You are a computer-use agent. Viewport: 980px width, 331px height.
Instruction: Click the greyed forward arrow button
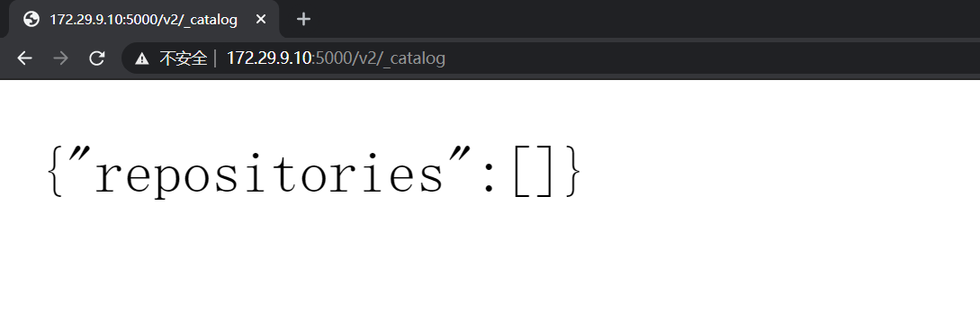(60, 58)
